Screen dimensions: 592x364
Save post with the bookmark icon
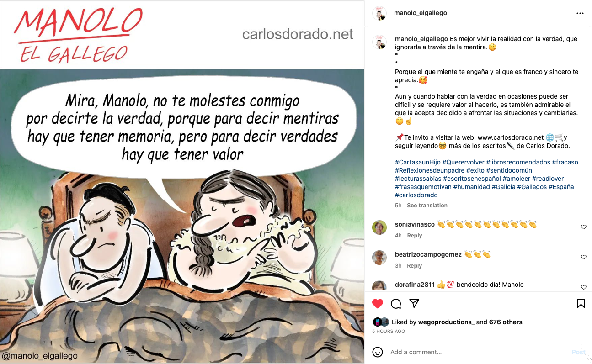point(581,304)
